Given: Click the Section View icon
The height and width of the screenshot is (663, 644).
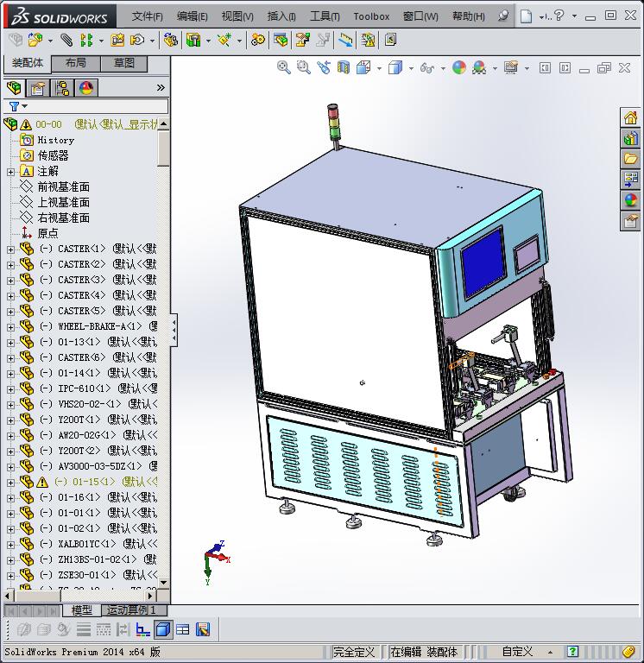Looking at the screenshot, I should tap(344, 67).
